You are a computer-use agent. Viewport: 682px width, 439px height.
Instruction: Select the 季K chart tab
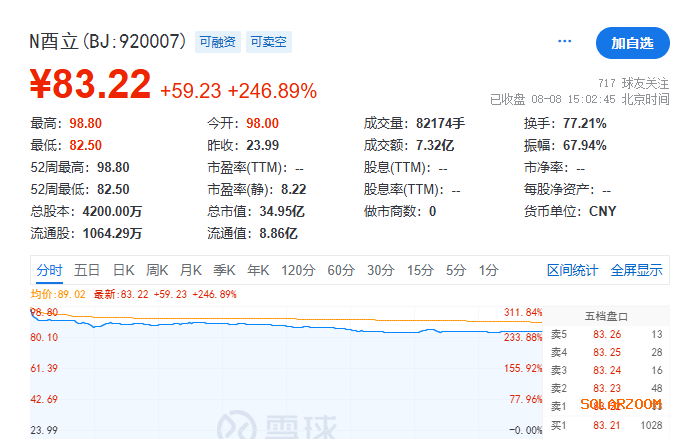[225, 270]
